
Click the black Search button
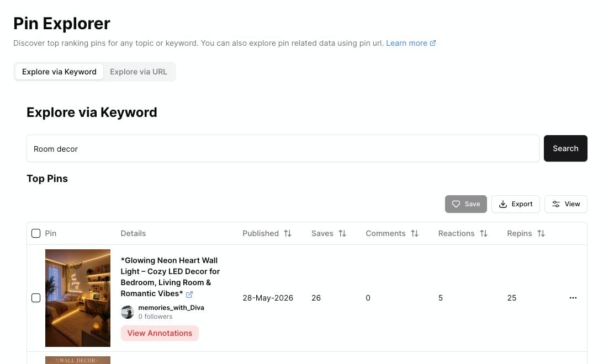point(565,148)
